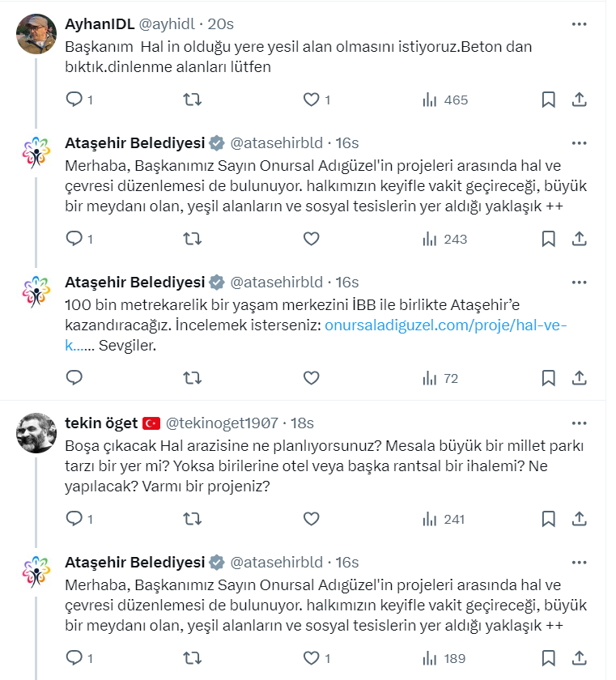Open tekin öget's profile picture
The image size is (616, 680).
pos(36,433)
